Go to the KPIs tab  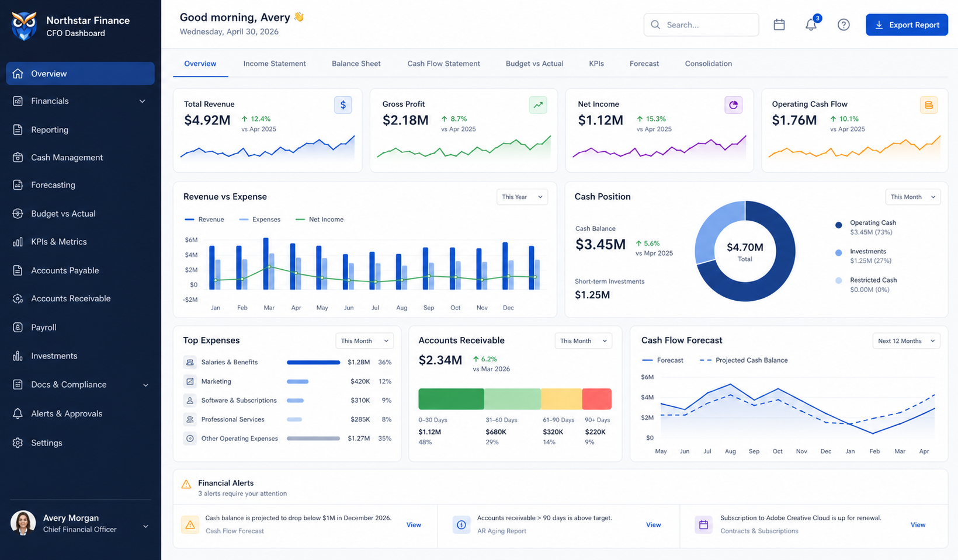[x=596, y=64]
